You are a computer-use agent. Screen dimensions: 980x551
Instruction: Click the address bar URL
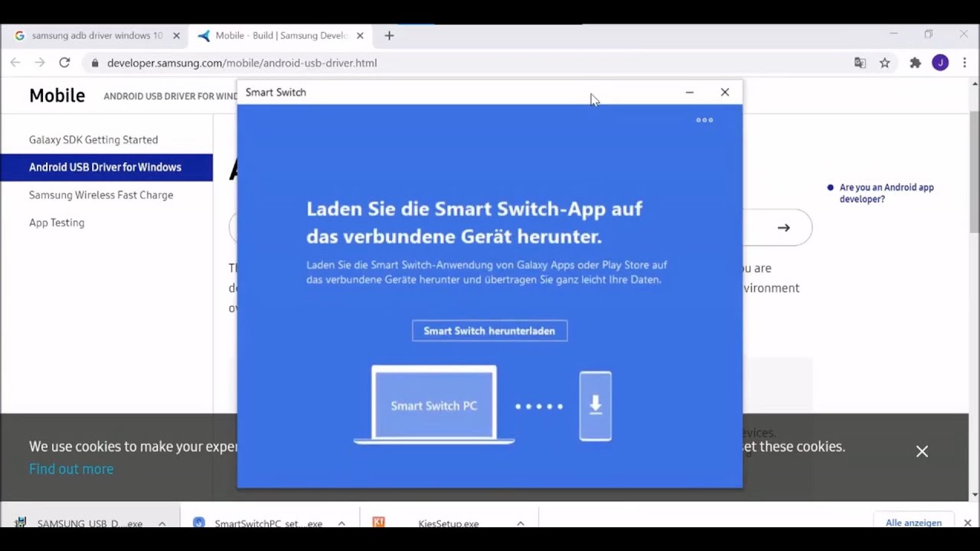[242, 63]
